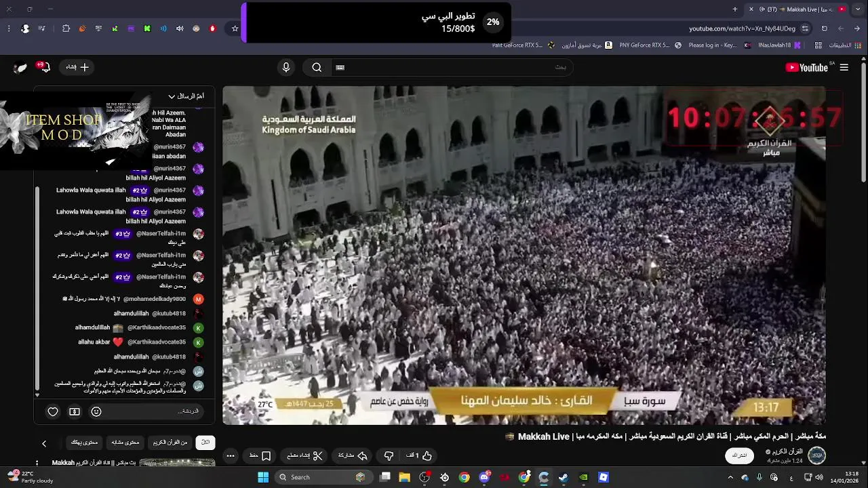868x488 pixels.
Task: Navigate back in browser history
Action: [x=858, y=28]
